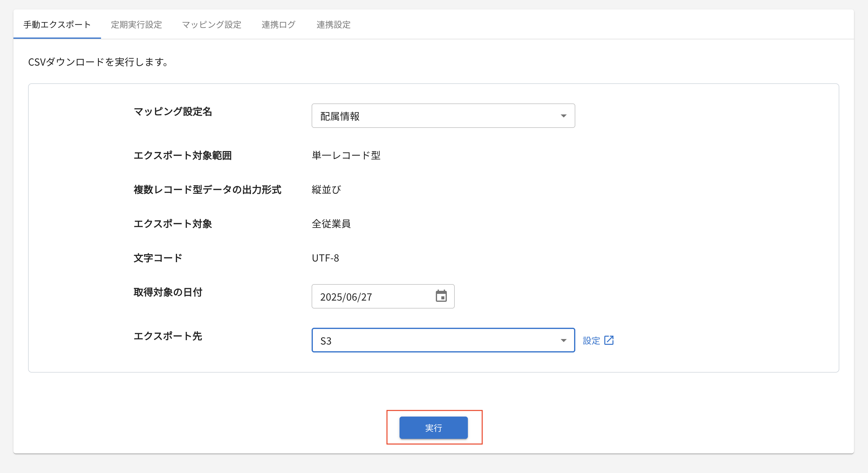Open the calendar picker icon

pyautogui.click(x=441, y=296)
